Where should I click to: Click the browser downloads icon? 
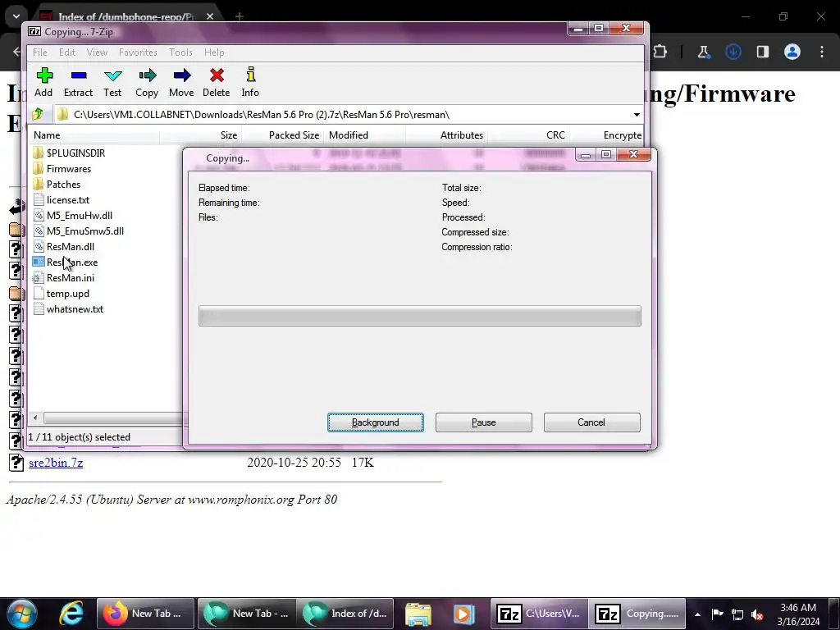pos(733,52)
